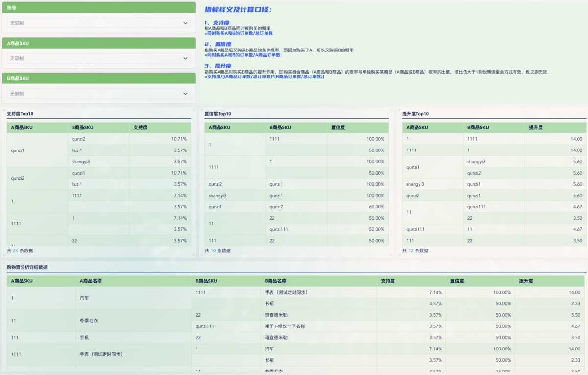Screen dimensions: 588x375
Task: Click the 购物篮分析详细数据 panel title
Action: (27, 267)
